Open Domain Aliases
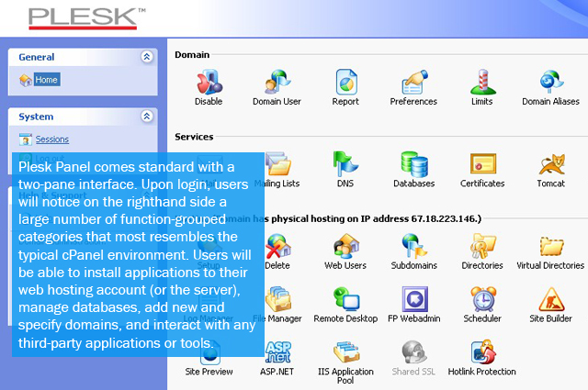 pyautogui.click(x=550, y=84)
